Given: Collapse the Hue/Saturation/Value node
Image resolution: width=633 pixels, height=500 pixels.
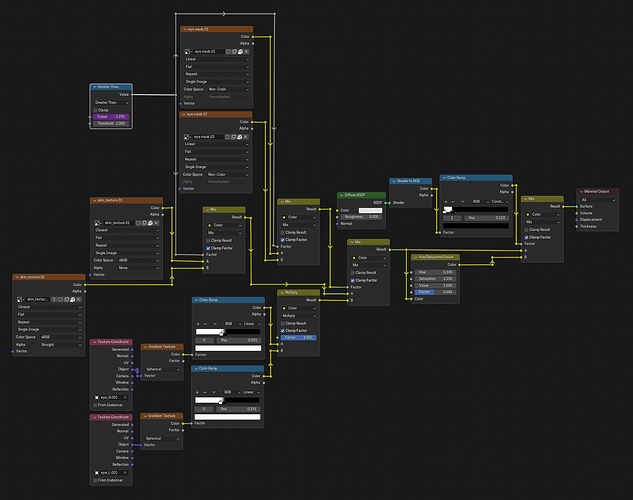Looking at the screenshot, I should [x=415, y=257].
